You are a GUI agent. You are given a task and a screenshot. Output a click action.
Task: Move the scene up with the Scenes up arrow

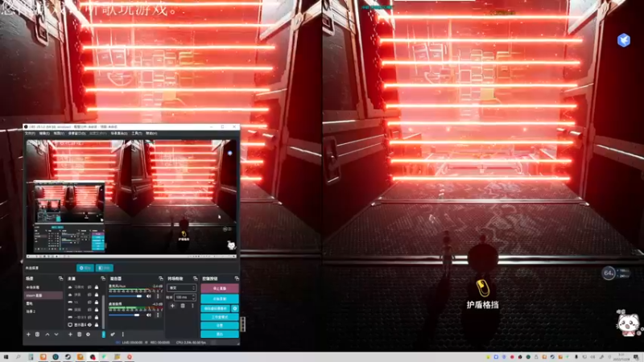click(47, 335)
